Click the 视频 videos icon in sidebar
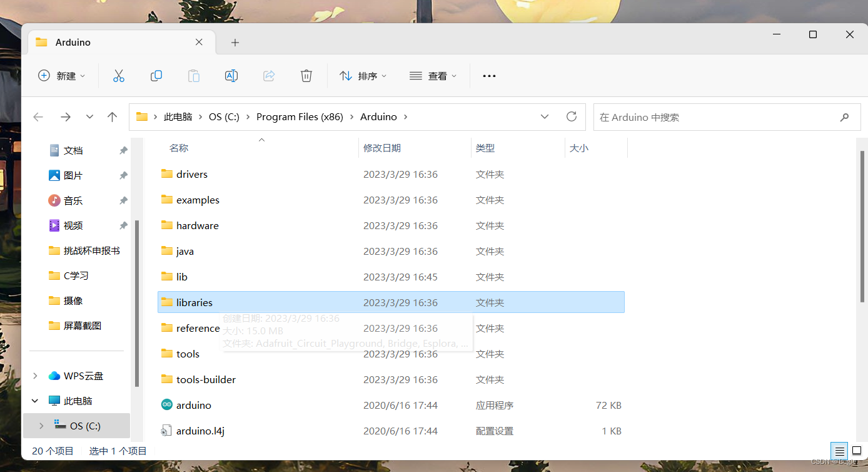Image resolution: width=868 pixels, height=472 pixels. click(x=54, y=225)
